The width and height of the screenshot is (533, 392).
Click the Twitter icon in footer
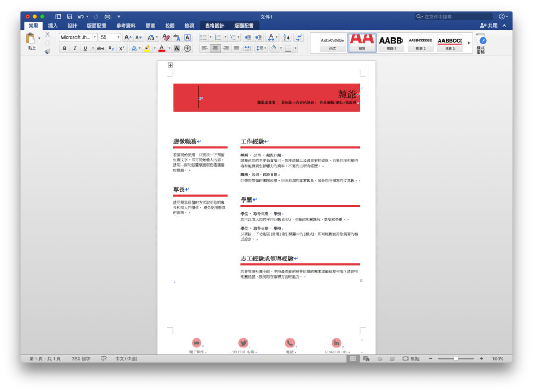[243, 343]
